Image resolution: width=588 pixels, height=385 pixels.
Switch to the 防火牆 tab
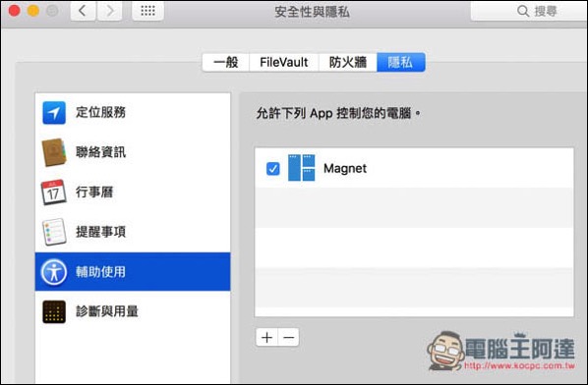click(348, 62)
